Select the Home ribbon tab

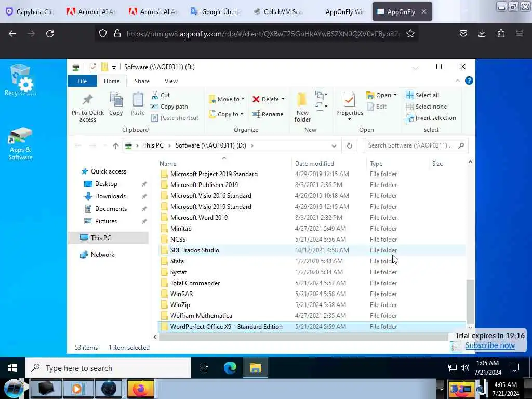tap(112, 81)
